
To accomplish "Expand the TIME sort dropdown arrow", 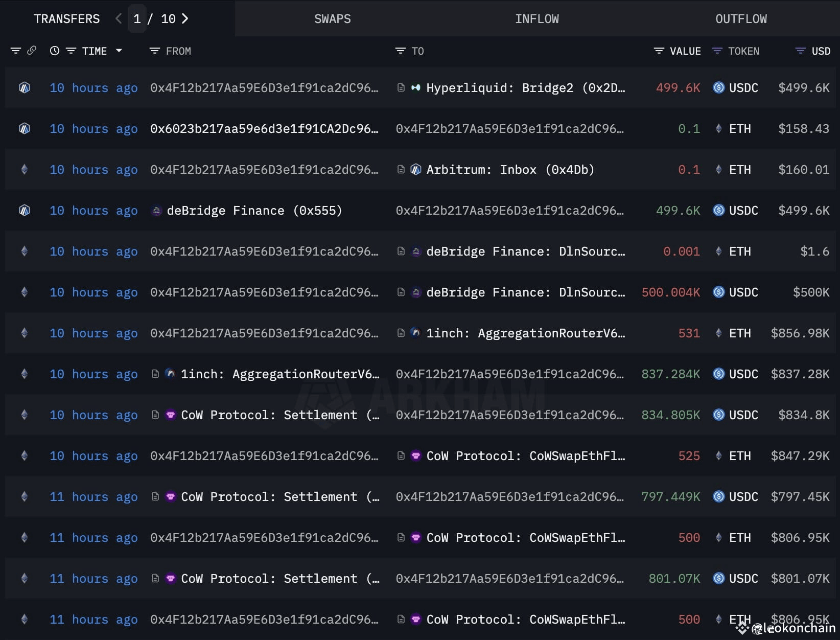I will click(119, 51).
